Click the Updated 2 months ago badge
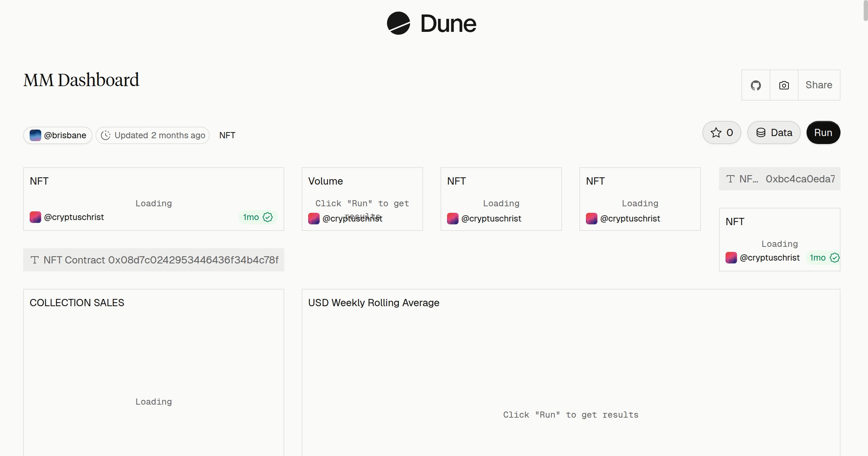868x456 pixels. point(153,135)
